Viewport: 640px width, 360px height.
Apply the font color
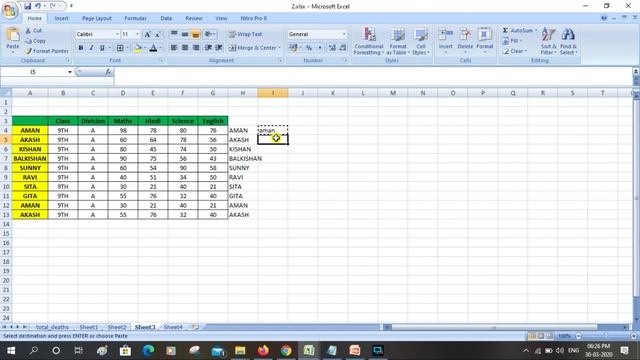click(153, 48)
